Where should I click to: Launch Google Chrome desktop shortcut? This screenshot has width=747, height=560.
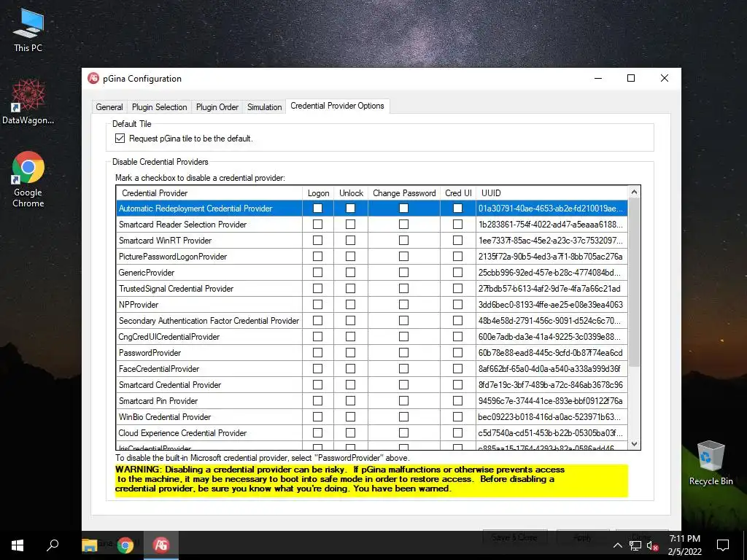[28, 179]
